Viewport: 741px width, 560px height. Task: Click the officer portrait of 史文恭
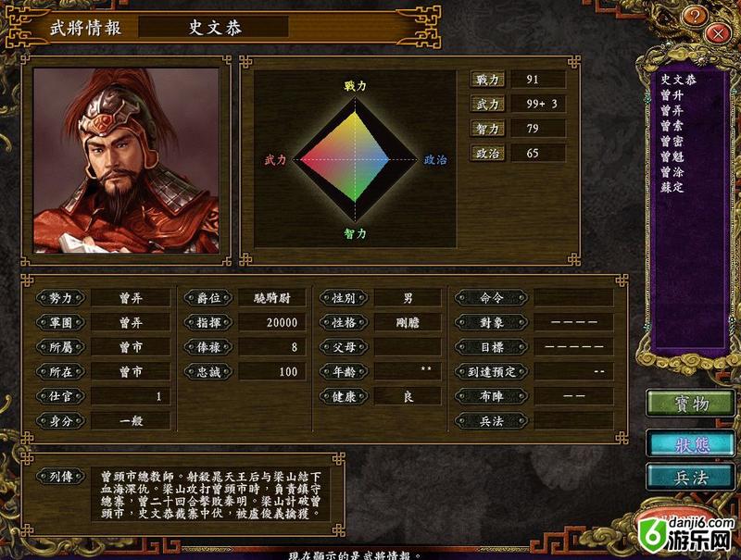point(126,160)
